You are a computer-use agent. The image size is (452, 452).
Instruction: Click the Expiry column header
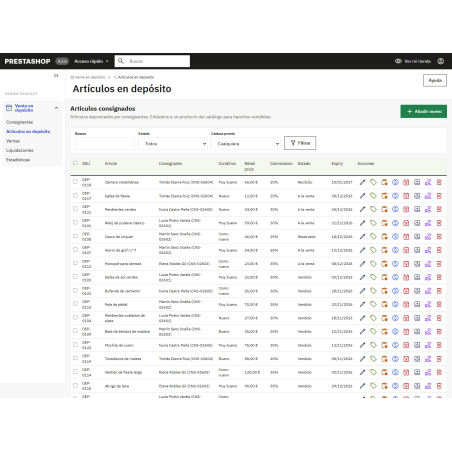(x=337, y=163)
